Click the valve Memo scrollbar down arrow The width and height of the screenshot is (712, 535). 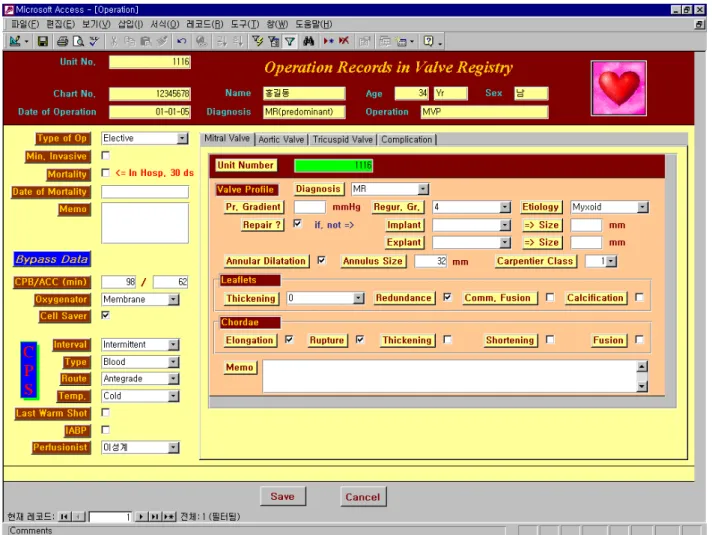(642, 386)
